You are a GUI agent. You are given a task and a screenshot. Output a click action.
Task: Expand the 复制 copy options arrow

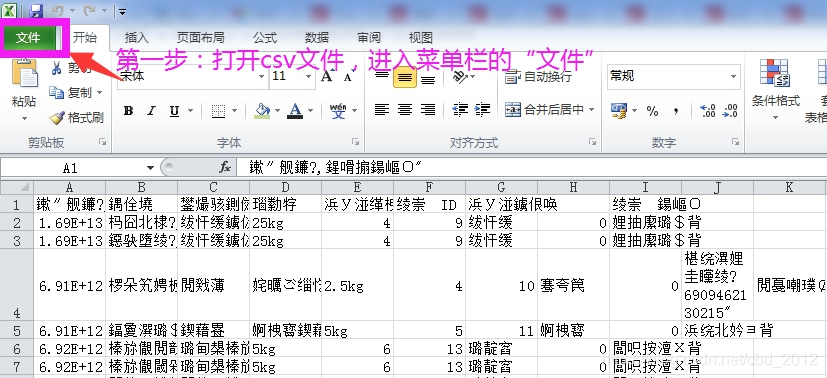point(99,93)
